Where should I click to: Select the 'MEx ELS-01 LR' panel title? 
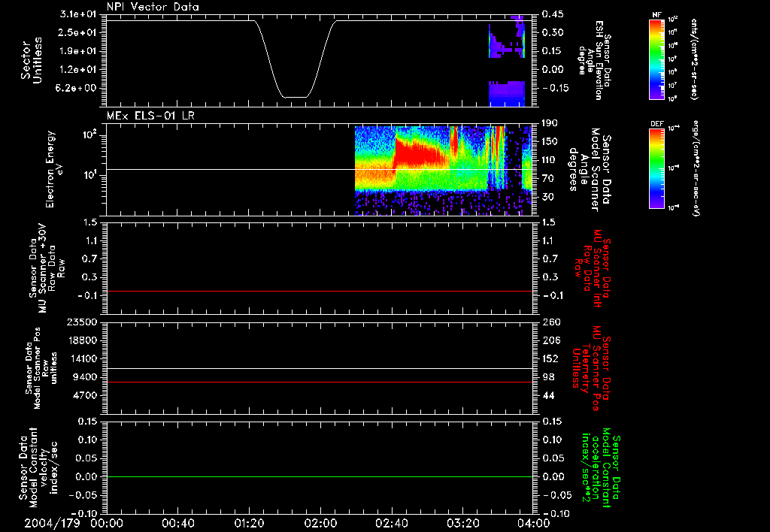pos(150,116)
